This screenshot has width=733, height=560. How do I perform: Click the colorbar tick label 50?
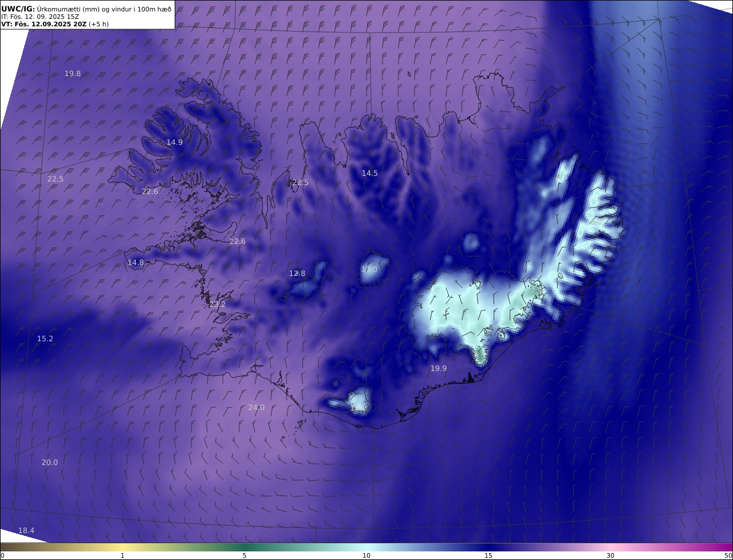pos(728,555)
